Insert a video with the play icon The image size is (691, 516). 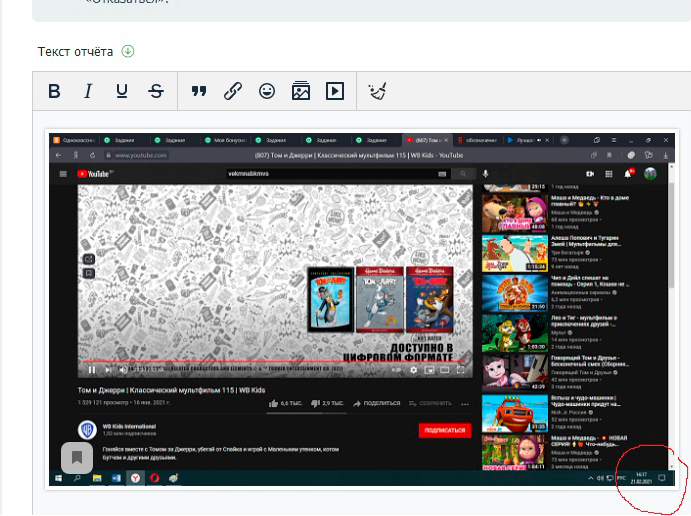tap(334, 91)
